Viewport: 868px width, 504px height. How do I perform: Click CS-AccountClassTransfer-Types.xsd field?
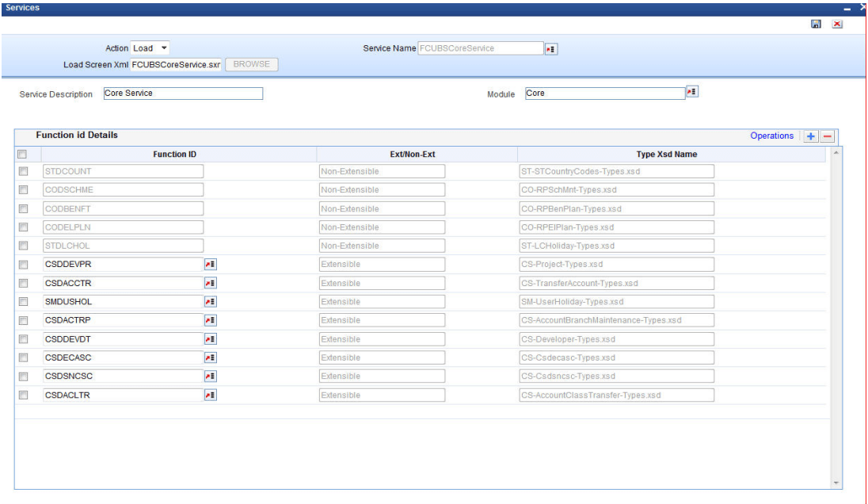[617, 395]
